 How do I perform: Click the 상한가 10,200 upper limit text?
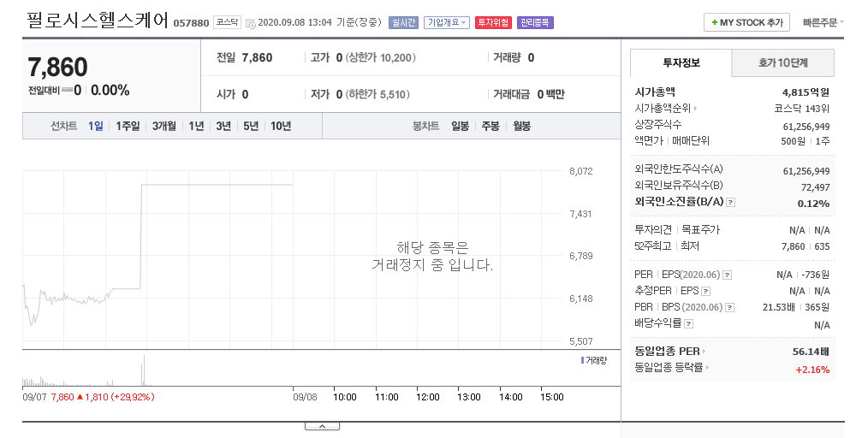pyautogui.click(x=380, y=57)
